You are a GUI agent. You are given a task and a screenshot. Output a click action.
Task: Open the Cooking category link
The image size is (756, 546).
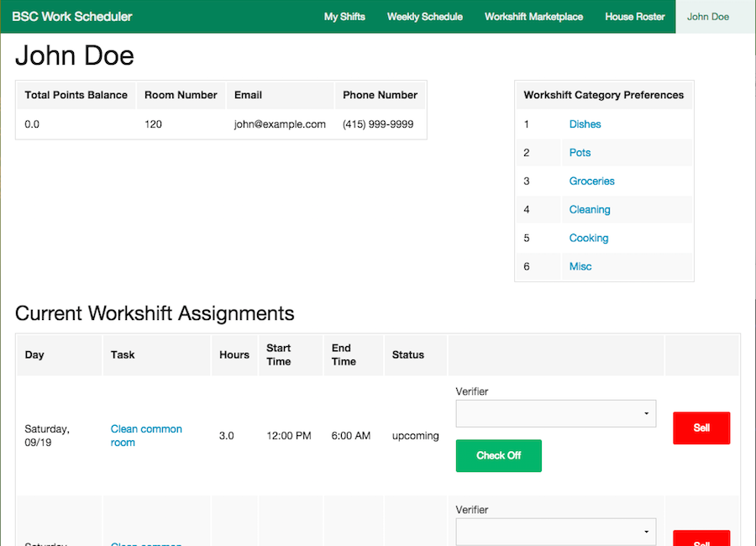click(x=589, y=238)
